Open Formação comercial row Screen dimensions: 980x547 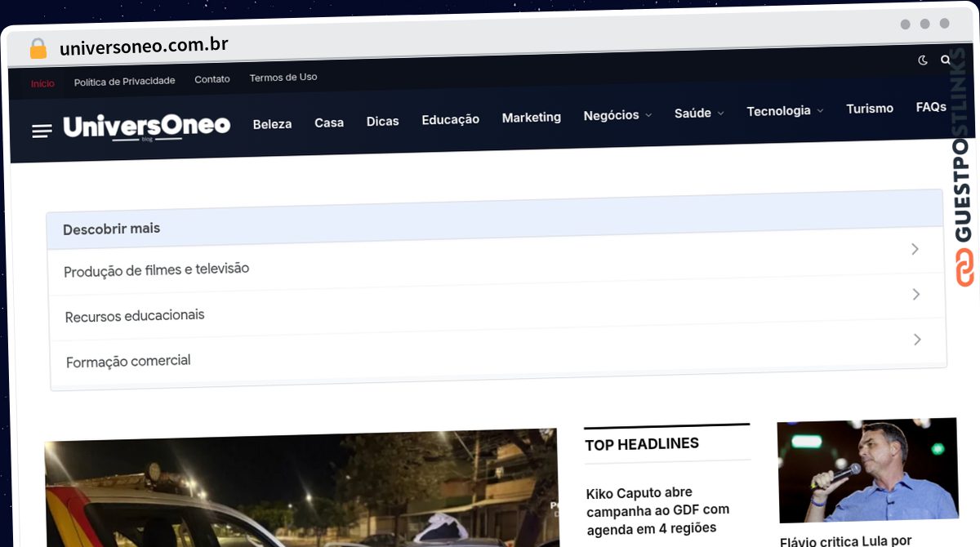click(498, 351)
